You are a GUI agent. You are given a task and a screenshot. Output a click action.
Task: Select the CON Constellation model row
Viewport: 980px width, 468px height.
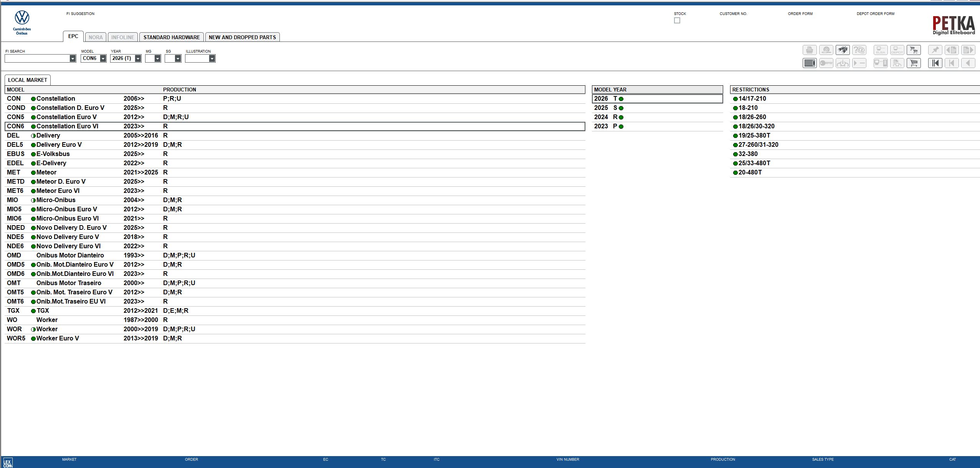(x=295, y=99)
